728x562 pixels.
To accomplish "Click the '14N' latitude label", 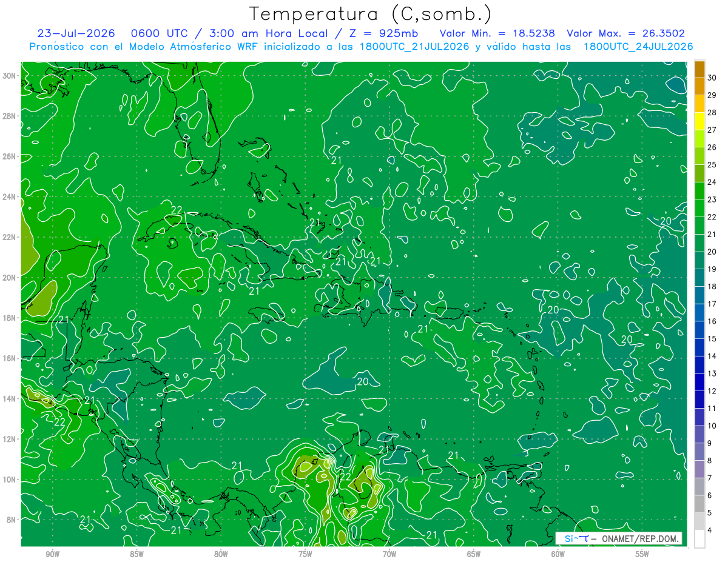I will tap(9, 399).
